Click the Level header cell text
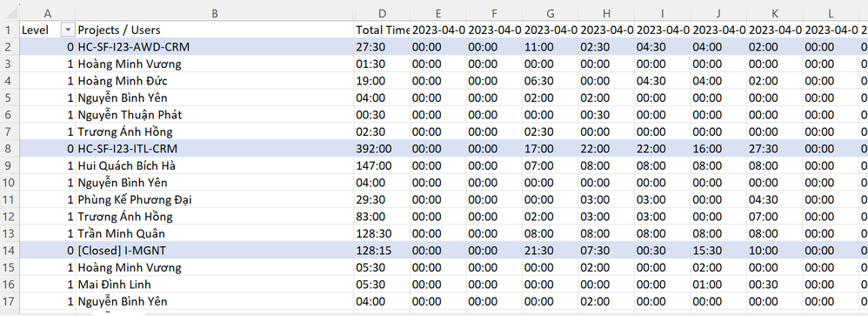 pos(35,30)
